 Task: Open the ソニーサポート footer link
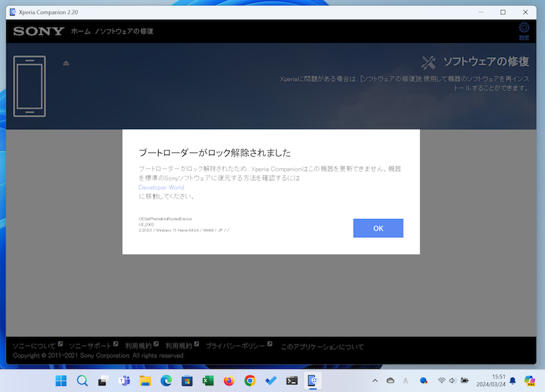pyautogui.click(x=90, y=346)
